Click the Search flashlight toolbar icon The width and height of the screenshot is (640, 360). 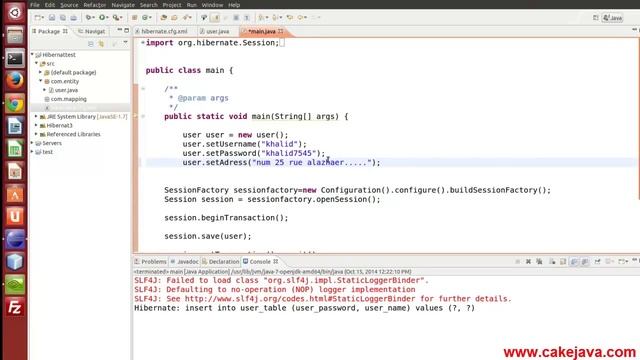(187, 18)
